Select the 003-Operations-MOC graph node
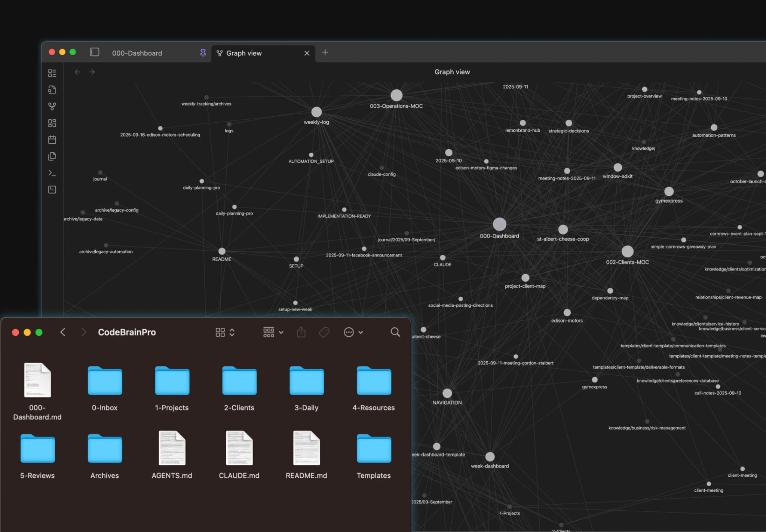The image size is (766, 532). 396,95
